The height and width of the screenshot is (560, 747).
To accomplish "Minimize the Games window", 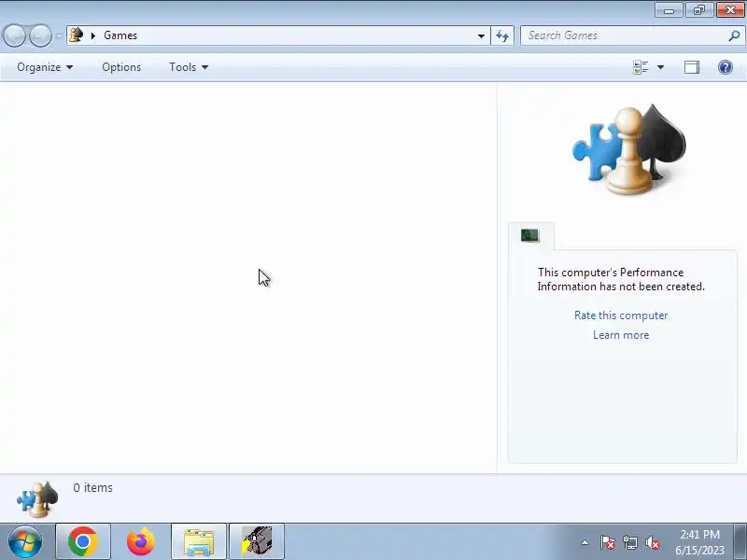I will coord(669,10).
